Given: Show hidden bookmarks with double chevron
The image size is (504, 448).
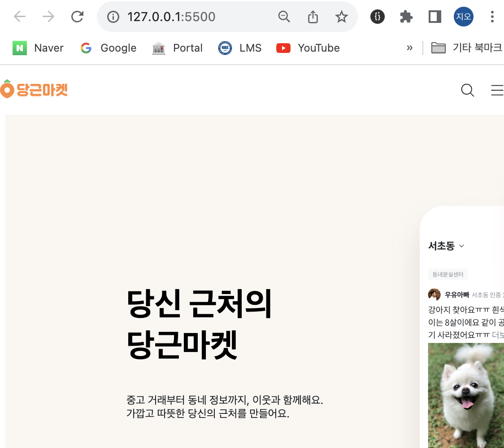Looking at the screenshot, I should (x=409, y=48).
